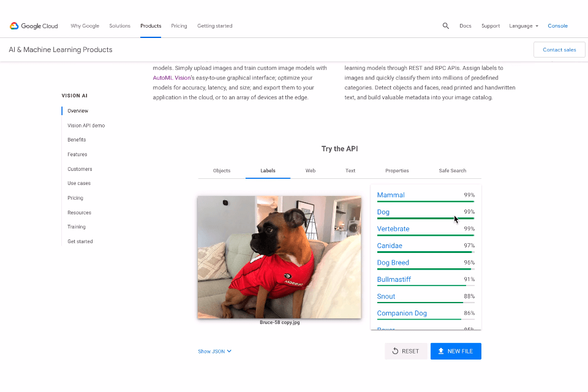Click the VISION AI sidebar heading
The image size is (588, 392).
pos(74,96)
